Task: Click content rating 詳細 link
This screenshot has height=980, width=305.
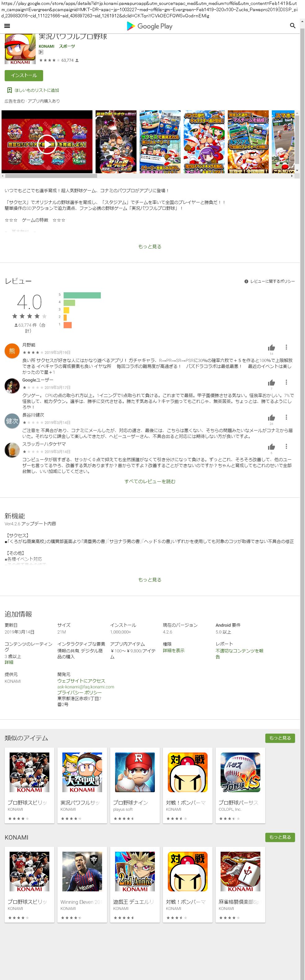Action: [9, 662]
